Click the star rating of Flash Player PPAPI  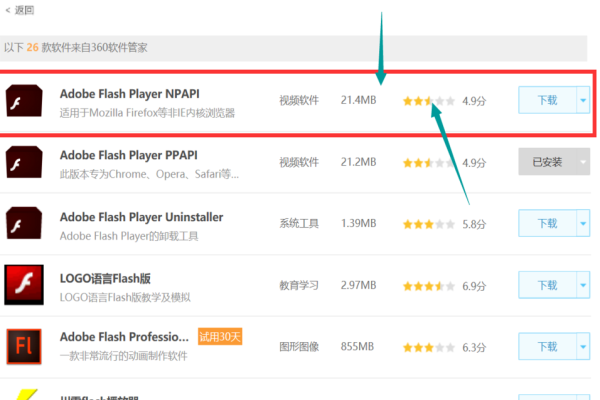429,163
